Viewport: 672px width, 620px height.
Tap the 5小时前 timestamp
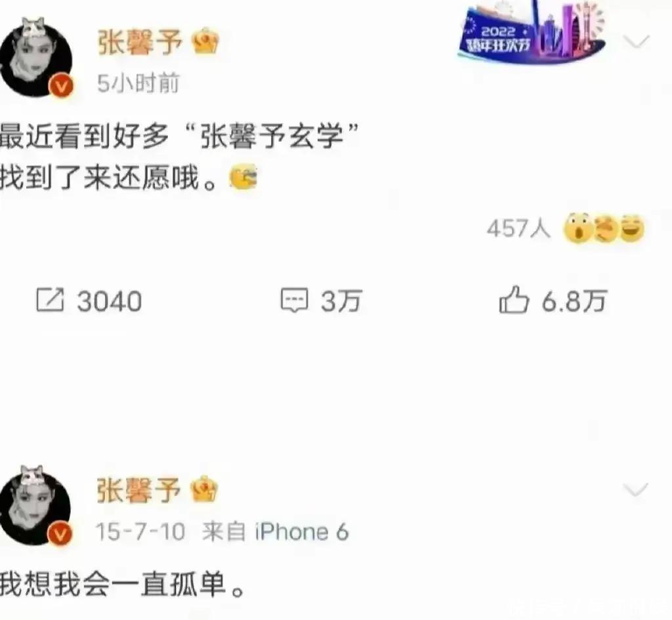click(138, 83)
